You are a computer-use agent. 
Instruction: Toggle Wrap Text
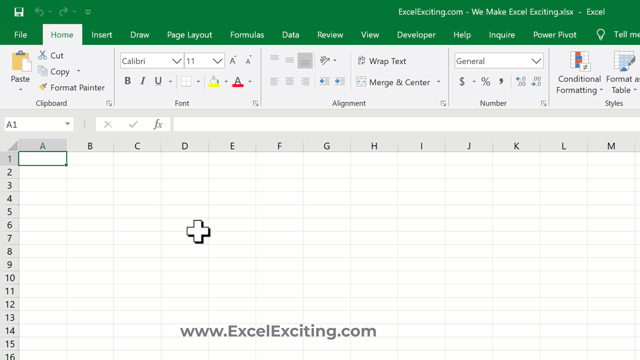click(382, 61)
